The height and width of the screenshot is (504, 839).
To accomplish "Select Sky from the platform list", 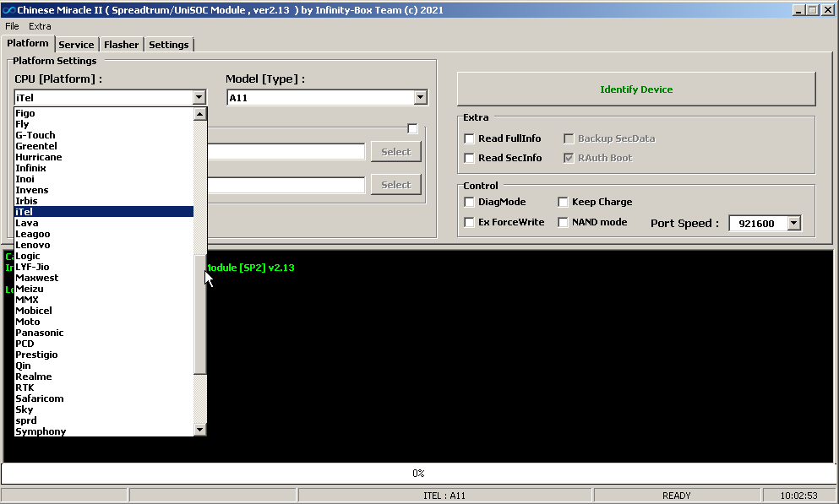I will pos(104,409).
